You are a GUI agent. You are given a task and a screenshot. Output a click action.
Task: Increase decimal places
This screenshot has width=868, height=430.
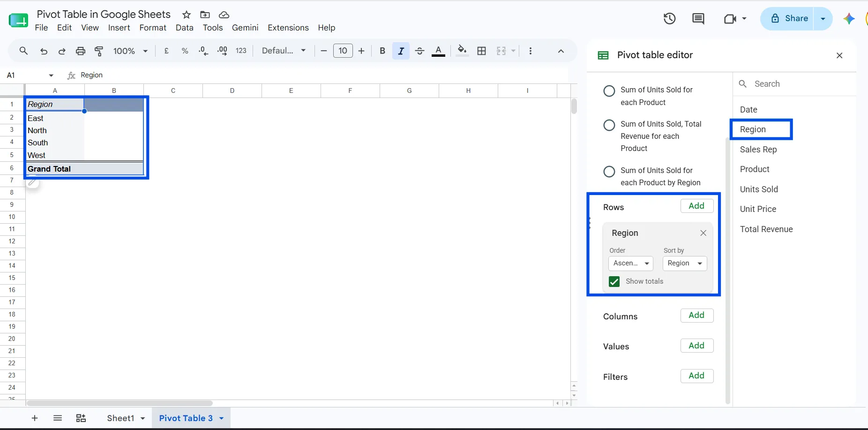pos(222,51)
